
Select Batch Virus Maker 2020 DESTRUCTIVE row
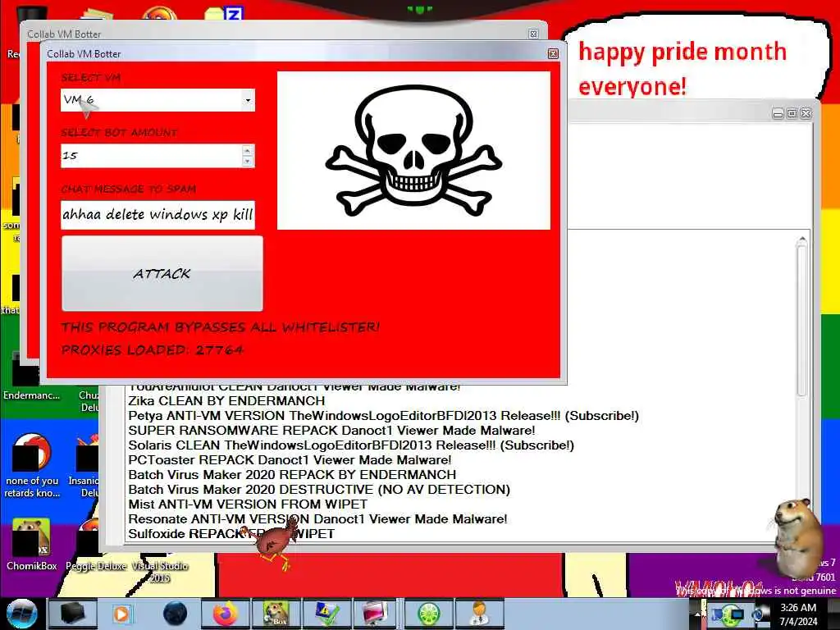[x=319, y=489]
